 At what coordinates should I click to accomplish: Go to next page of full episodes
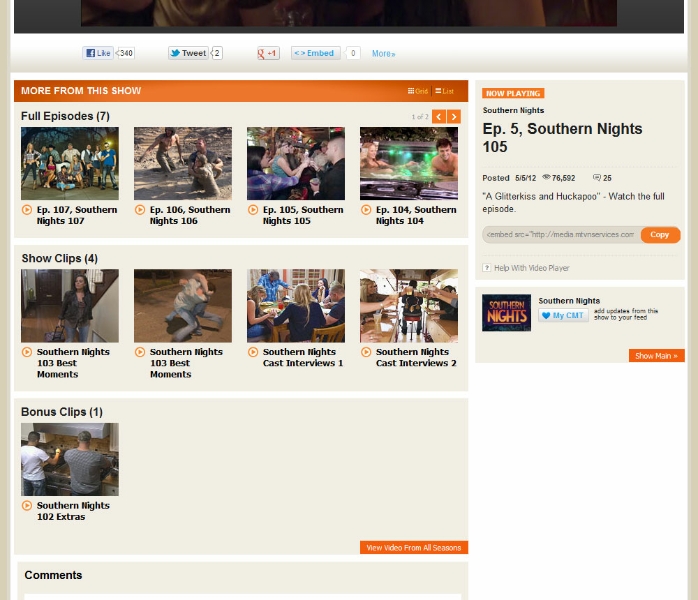pyautogui.click(x=454, y=117)
